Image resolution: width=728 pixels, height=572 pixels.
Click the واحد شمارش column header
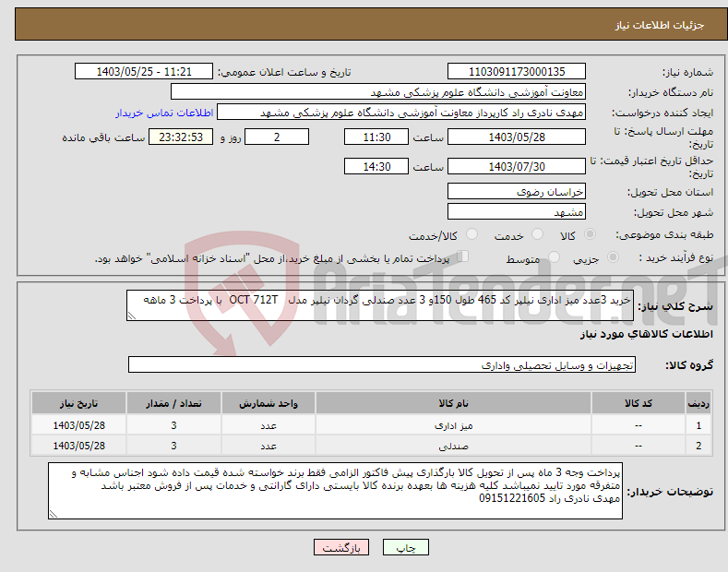click(x=269, y=403)
